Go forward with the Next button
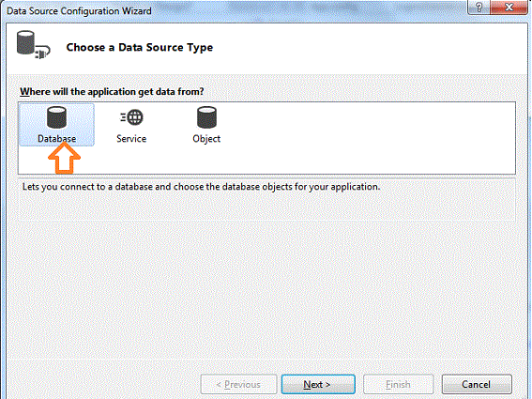532x399 pixels. (318, 384)
